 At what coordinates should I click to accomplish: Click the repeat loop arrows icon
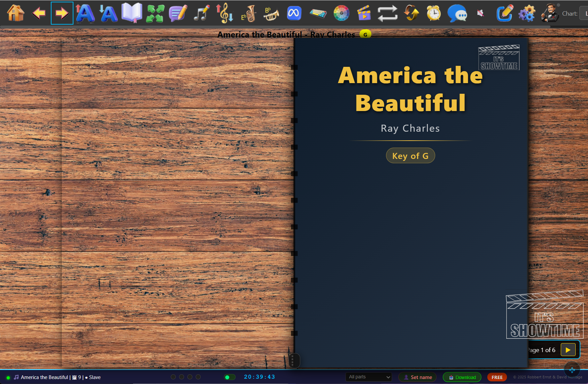click(387, 13)
